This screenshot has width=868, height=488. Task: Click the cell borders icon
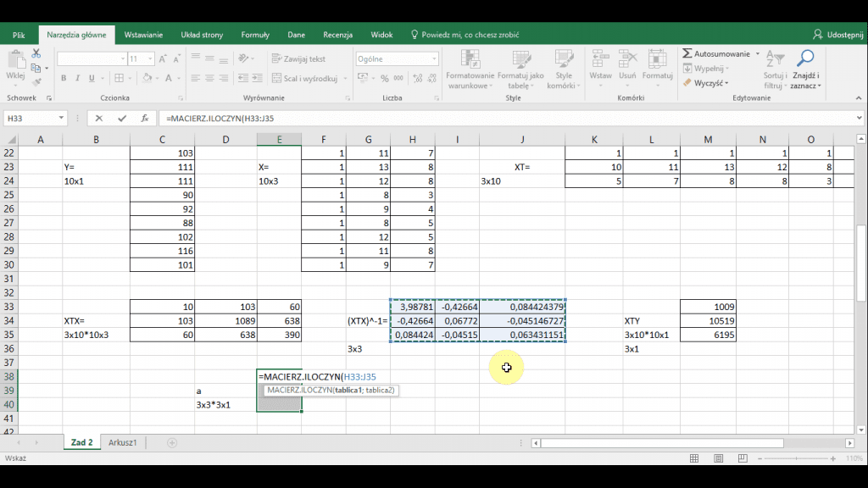pyautogui.click(x=119, y=79)
